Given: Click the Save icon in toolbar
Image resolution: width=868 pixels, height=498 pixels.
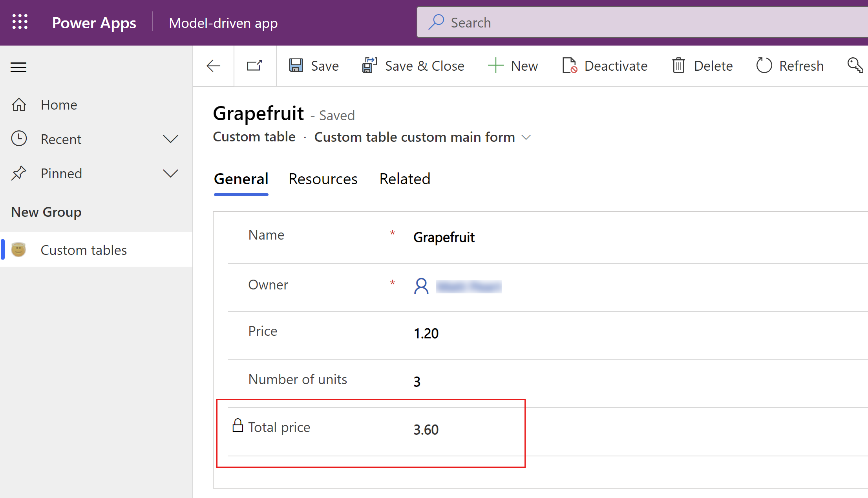Looking at the screenshot, I should (297, 66).
